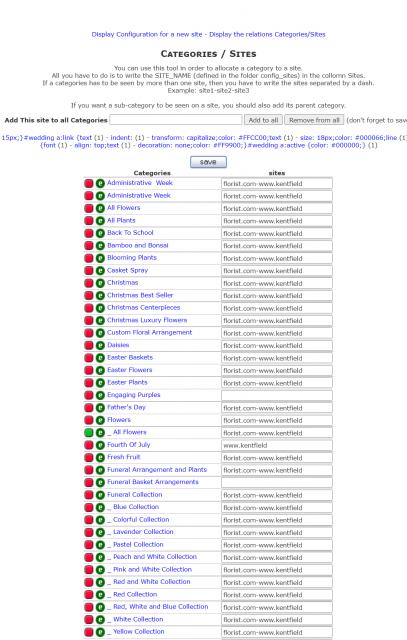Click the edit icon for Funeral Arrangement and Plants
Screen dimensions: 407x640
click(100, 470)
